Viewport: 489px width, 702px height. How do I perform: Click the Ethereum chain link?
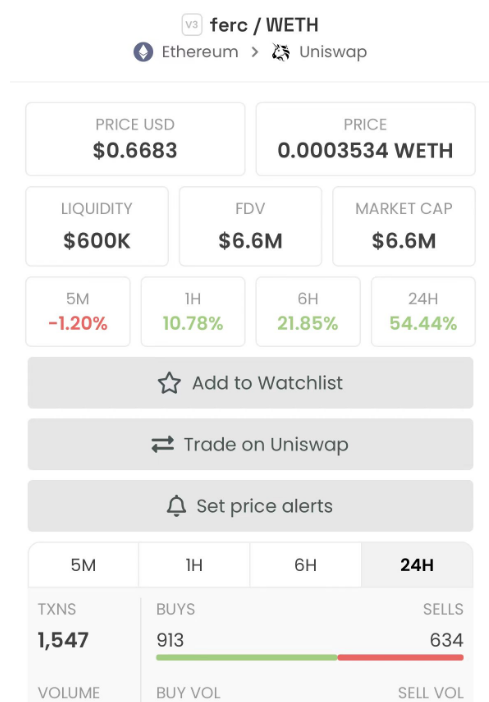200,52
